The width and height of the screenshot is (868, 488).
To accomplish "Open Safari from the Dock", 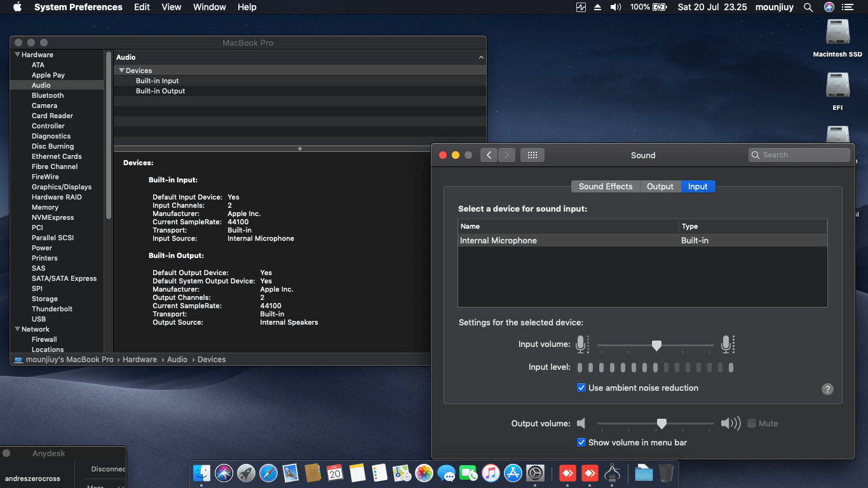I will [268, 473].
